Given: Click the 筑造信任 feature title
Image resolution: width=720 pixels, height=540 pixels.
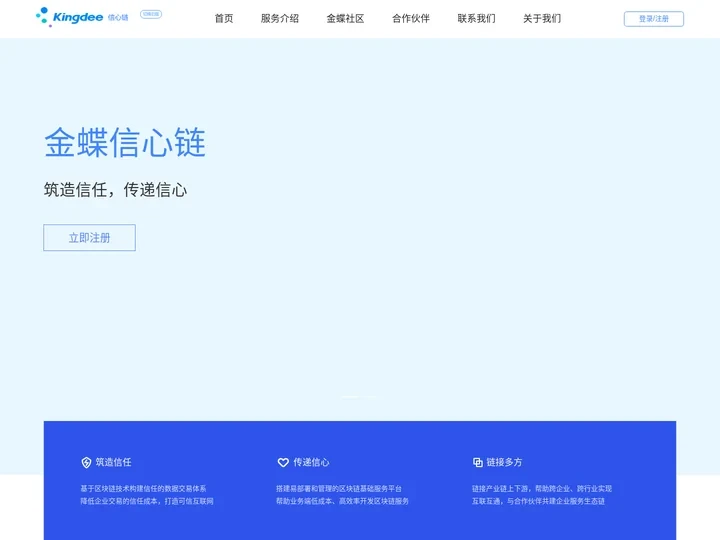Looking at the screenshot, I should click(x=113, y=462).
